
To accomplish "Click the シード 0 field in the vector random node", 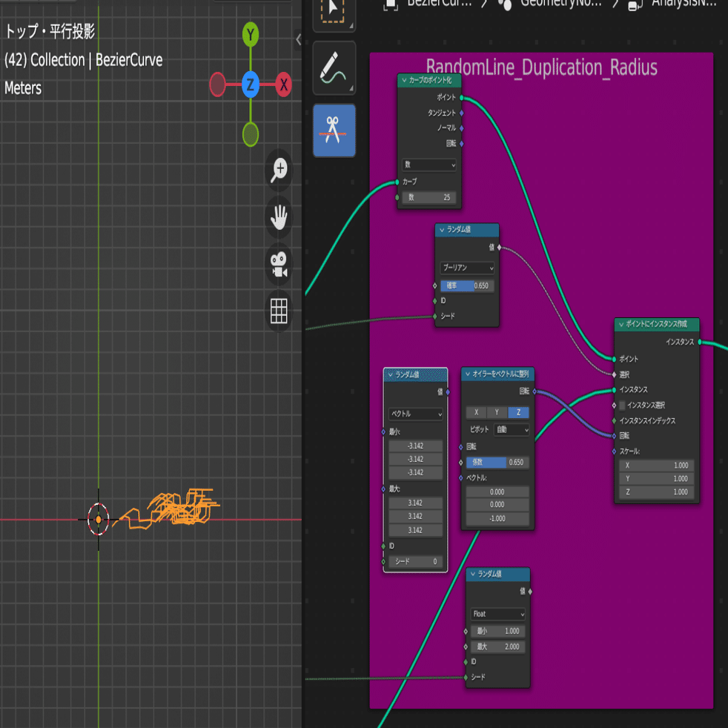I will (x=416, y=562).
